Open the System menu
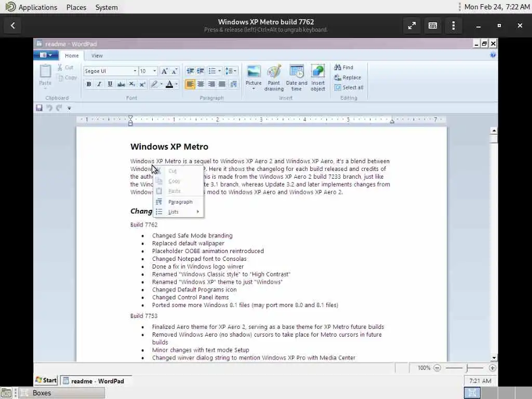This screenshot has width=532, height=399. pos(107,7)
